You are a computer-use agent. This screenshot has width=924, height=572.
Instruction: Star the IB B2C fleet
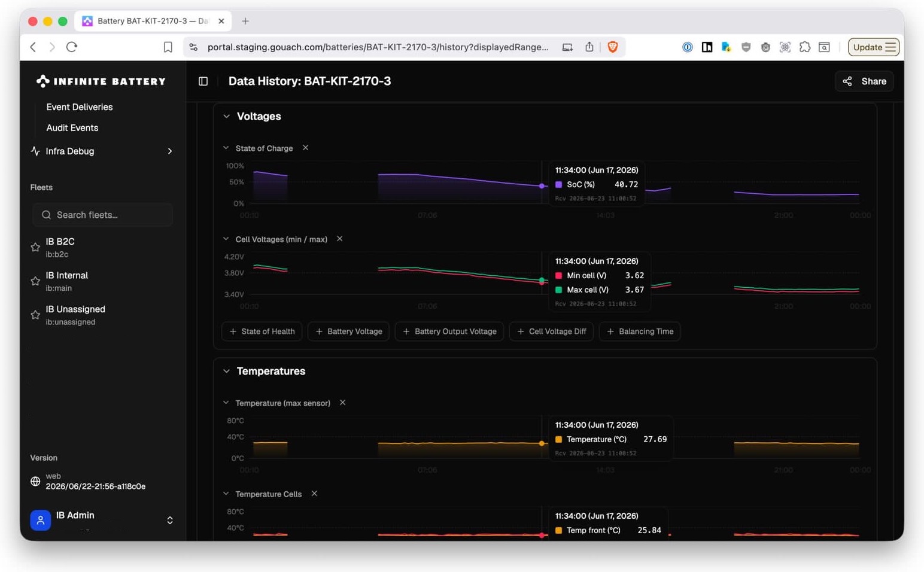(x=35, y=247)
